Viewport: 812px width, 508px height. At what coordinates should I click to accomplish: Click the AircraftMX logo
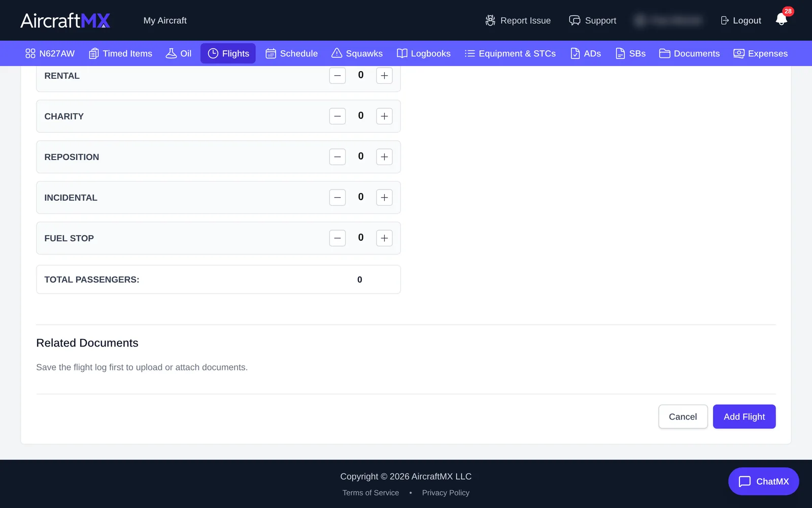(65, 20)
